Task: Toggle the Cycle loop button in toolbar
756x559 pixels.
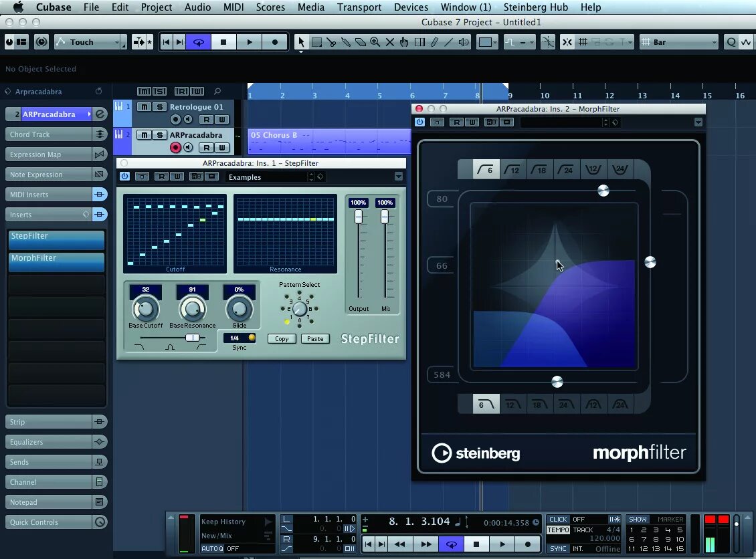Action: tap(198, 42)
